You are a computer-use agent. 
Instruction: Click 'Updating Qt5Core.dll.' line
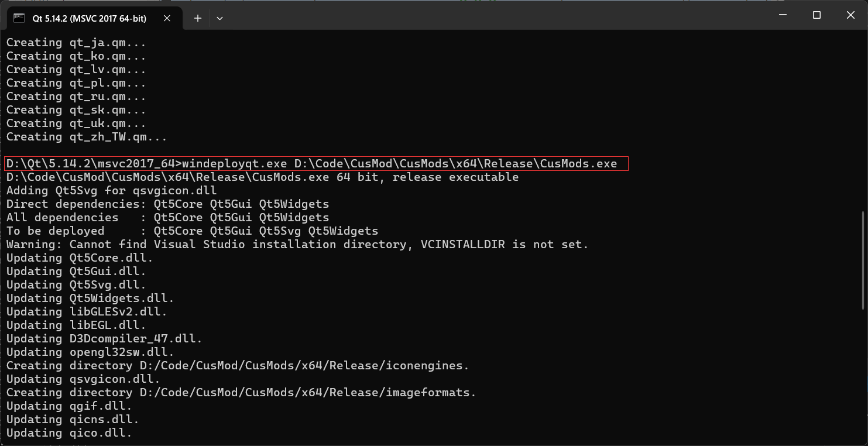(80, 258)
